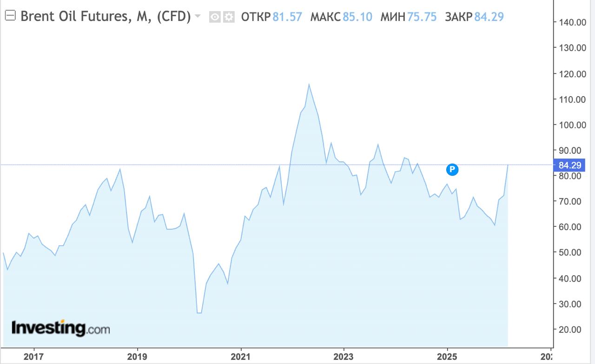595x364 pixels.
Task: Toggle the eye visibility icon for series
Action: click(215, 17)
